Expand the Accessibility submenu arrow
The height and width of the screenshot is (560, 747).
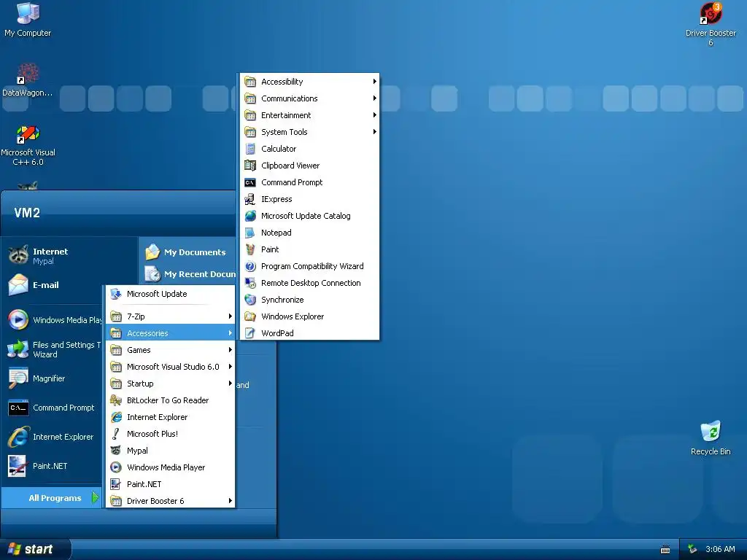tap(374, 82)
